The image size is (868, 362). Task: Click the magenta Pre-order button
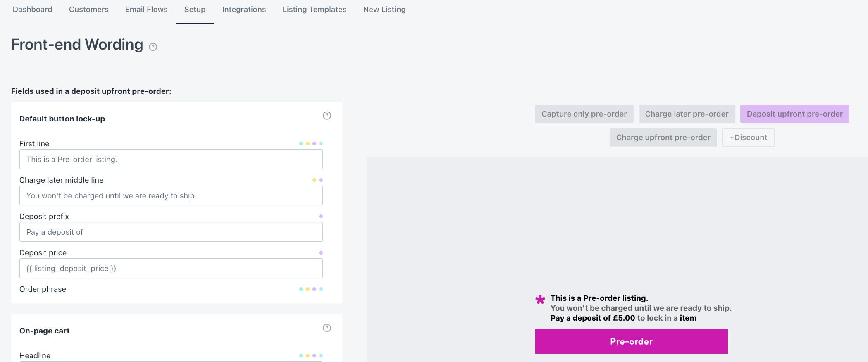point(631,341)
